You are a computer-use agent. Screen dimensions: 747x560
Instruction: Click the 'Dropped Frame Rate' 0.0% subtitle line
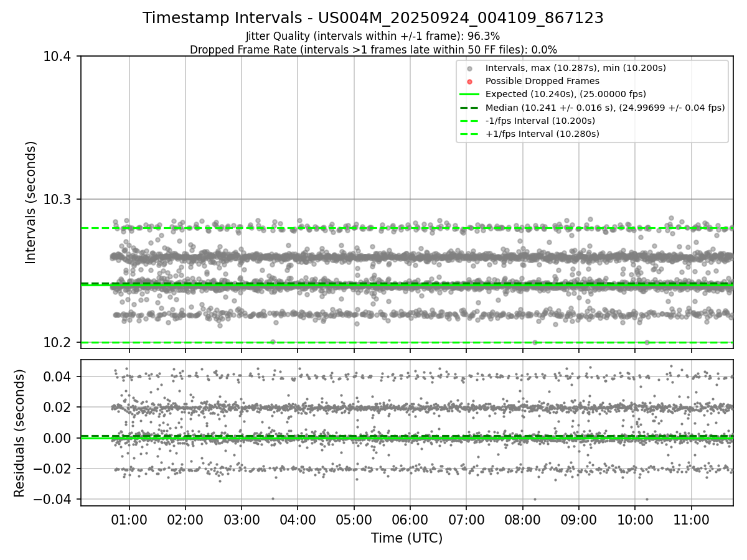point(373,49)
